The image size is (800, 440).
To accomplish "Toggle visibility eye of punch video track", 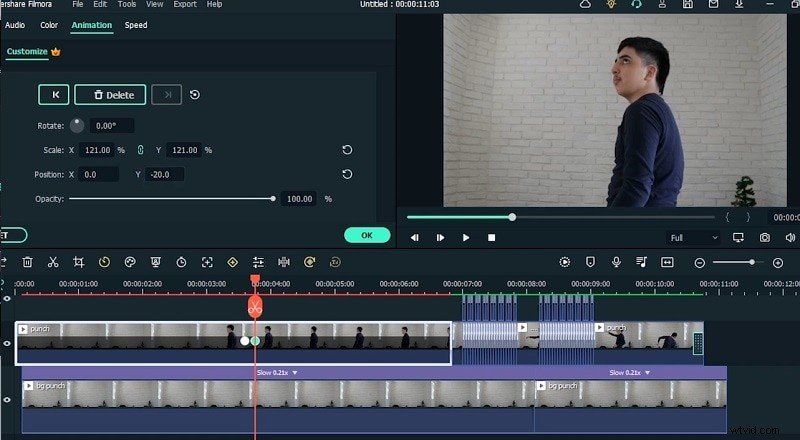I will pos(7,344).
